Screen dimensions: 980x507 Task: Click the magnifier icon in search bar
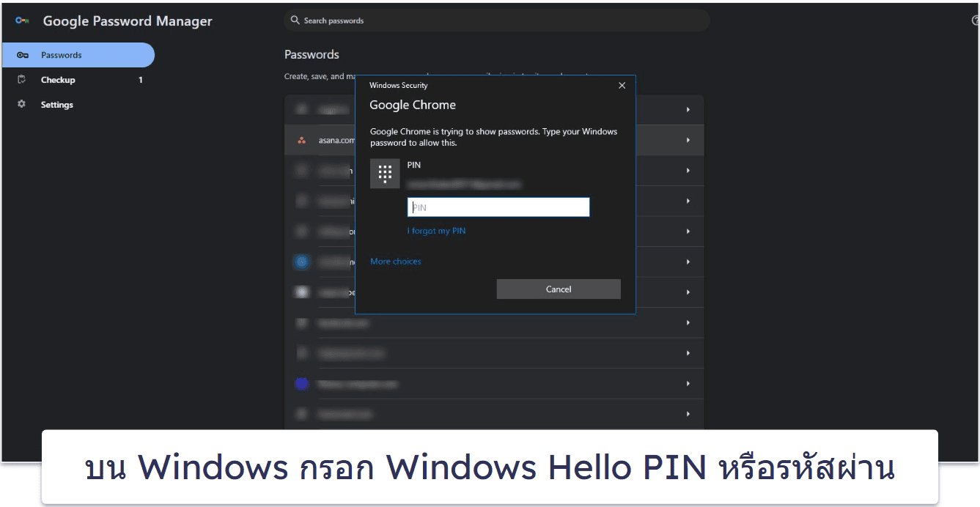click(295, 21)
